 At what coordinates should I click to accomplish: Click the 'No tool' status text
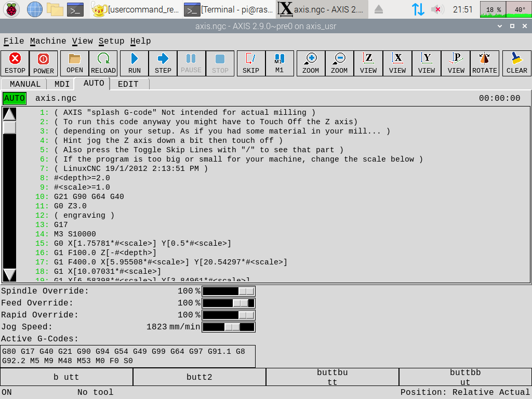[x=96, y=392]
